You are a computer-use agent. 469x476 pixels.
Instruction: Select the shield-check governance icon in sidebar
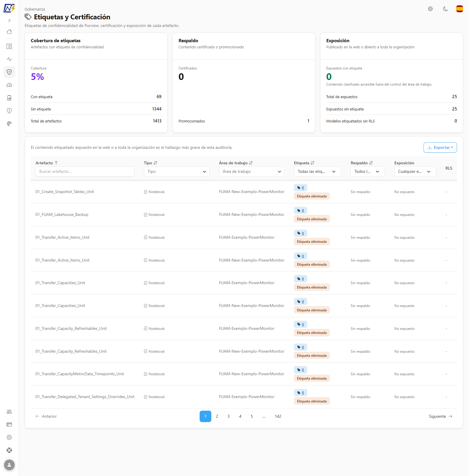pyautogui.click(x=9, y=72)
